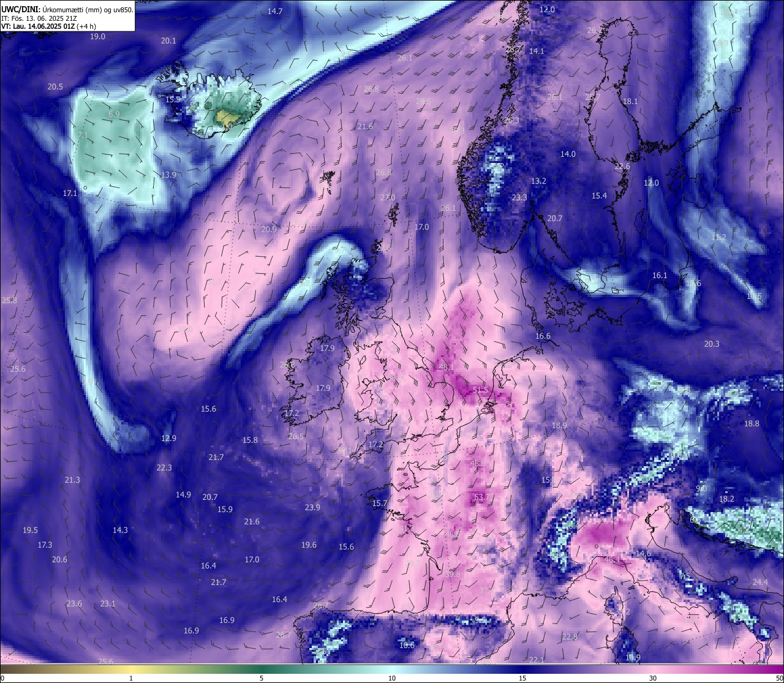The height and width of the screenshot is (683, 784).
Task: Click the '15' tick on the color scale
Action: tap(522, 678)
